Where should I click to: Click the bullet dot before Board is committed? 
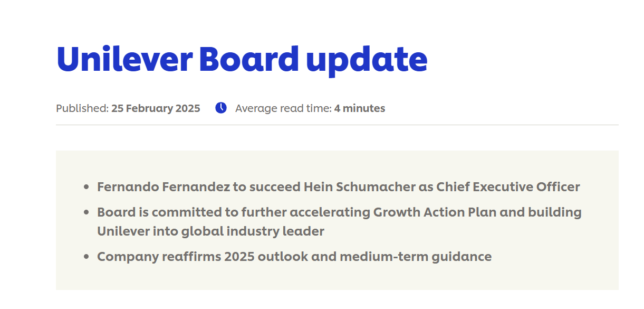pos(86,212)
